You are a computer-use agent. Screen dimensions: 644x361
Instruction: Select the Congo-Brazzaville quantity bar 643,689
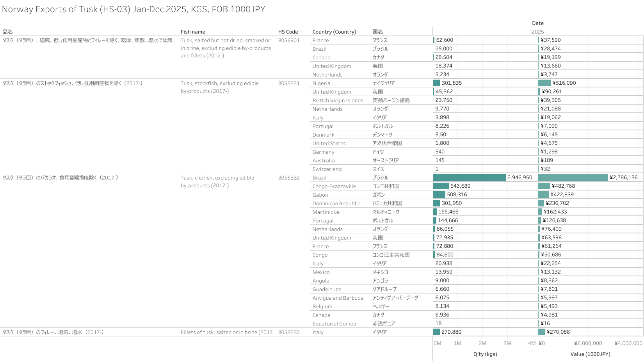point(441,186)
